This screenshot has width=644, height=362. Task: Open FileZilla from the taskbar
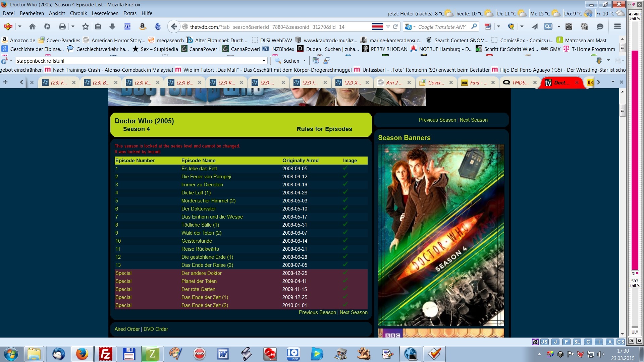pos(105,354)
